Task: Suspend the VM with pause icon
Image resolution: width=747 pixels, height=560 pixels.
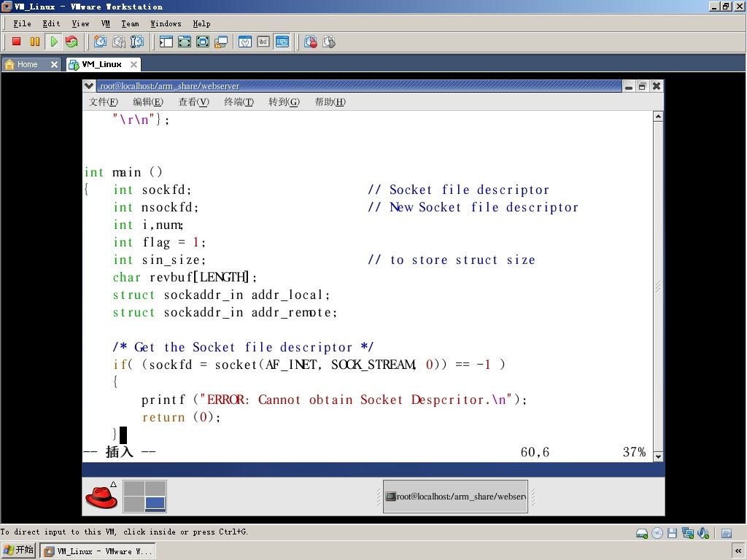Action: coord(35,42)
